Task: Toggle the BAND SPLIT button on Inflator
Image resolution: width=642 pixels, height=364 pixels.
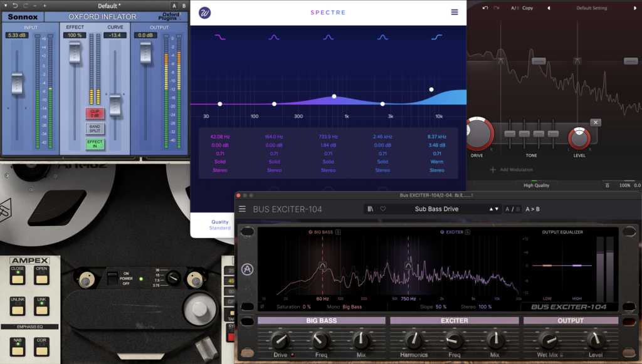Action: point(95,129)
